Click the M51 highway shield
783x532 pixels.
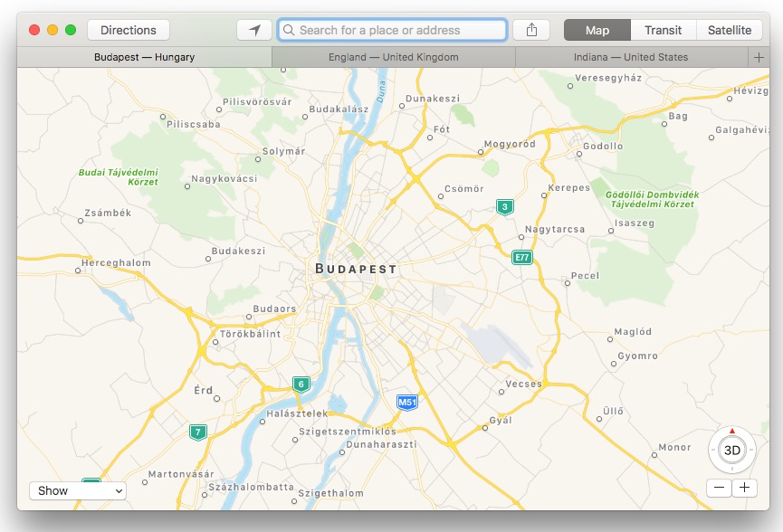tap(407, 402)
